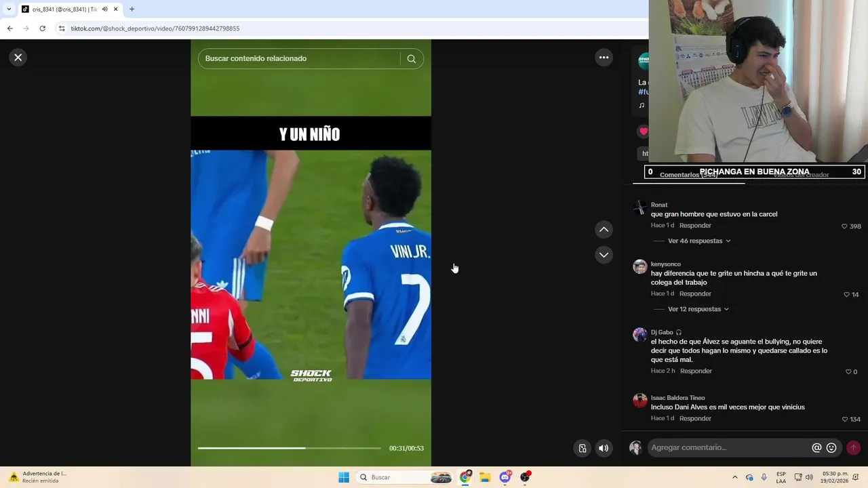The height and width of the screenshot is (488, 868).
Task: Switch to the Comentarios tab
Action: (x=688, y=175)
